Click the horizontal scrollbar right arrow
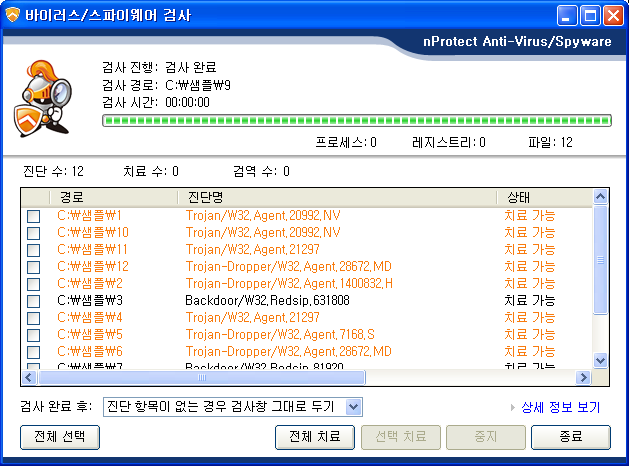Viewport: 629px width, 466px height. [x=583, y=377]
